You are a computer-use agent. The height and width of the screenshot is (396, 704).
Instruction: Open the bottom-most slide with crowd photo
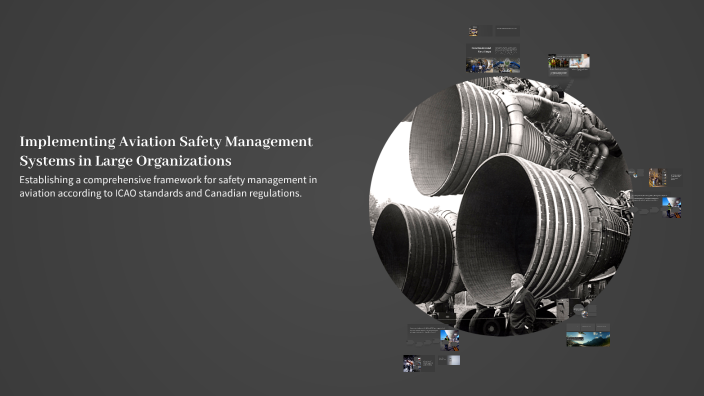point(419,363)
